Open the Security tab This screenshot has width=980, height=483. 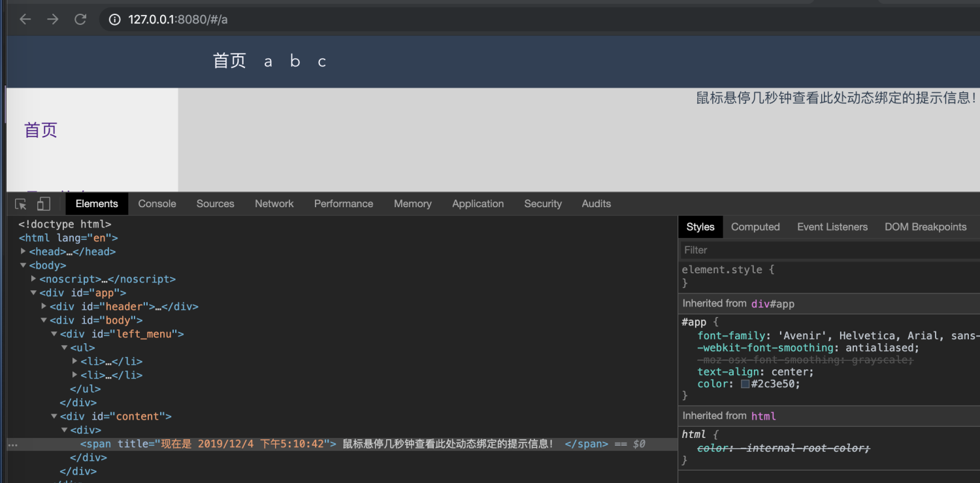(543, 204)
